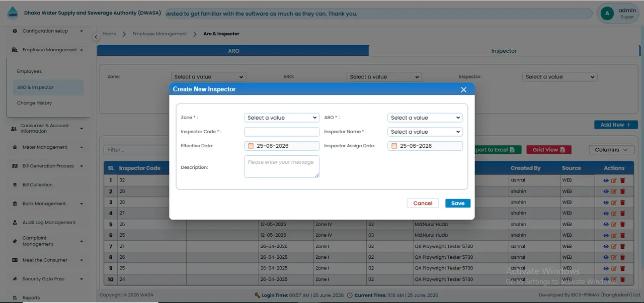
Task: Open the Inspector Assign Date calendar icon
Action: [x=394, y=146]
